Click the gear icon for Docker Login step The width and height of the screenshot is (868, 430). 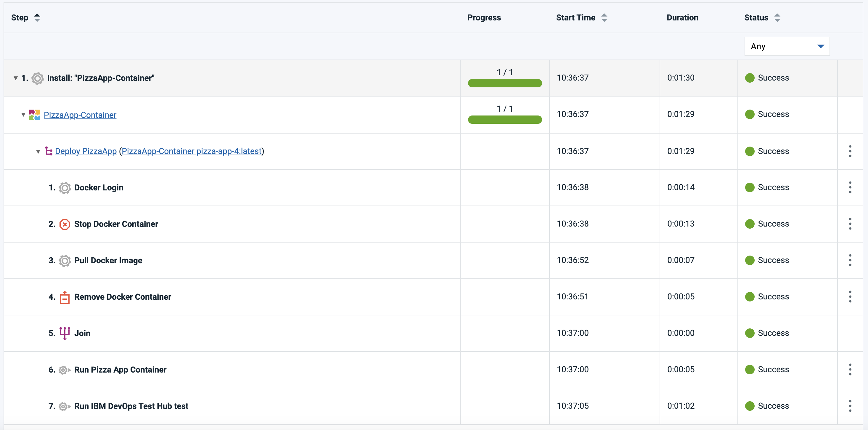65,188
